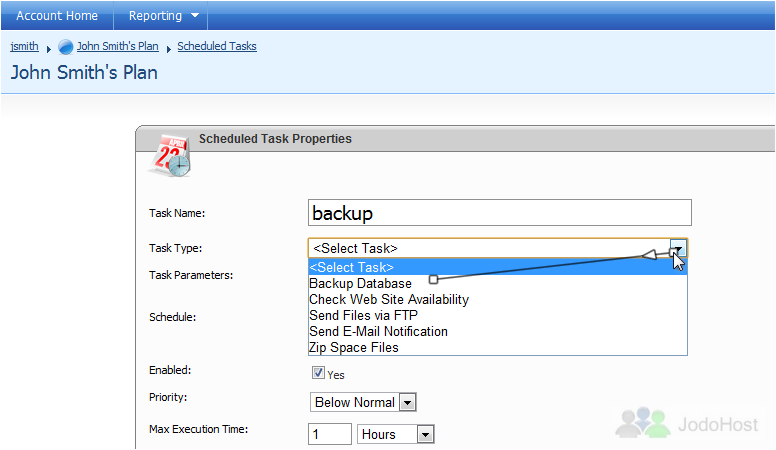Open the Scheduled Tasks breadcrumb link

coord(217,46)
